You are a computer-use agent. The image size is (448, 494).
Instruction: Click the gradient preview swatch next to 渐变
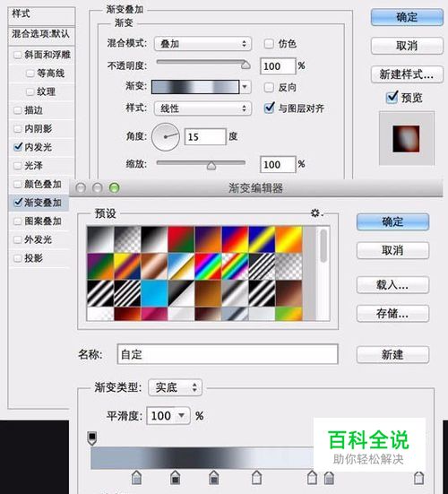(x=195, y=87)
